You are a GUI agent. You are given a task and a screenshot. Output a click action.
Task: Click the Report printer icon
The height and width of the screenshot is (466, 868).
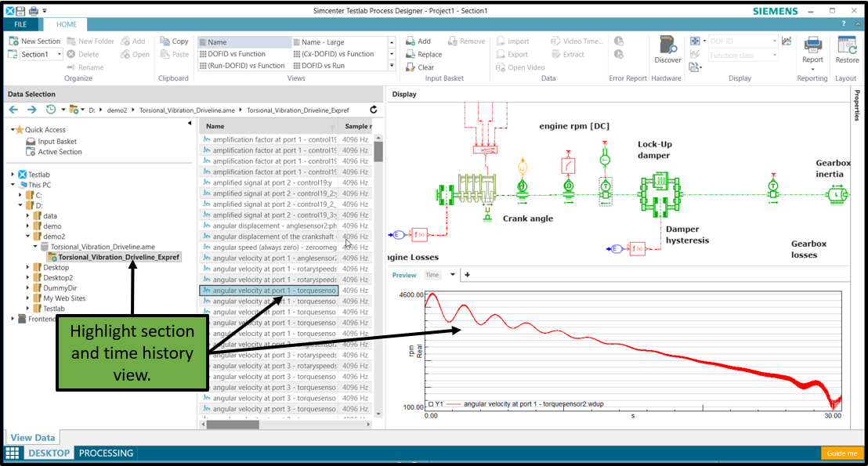click(812, 45)
